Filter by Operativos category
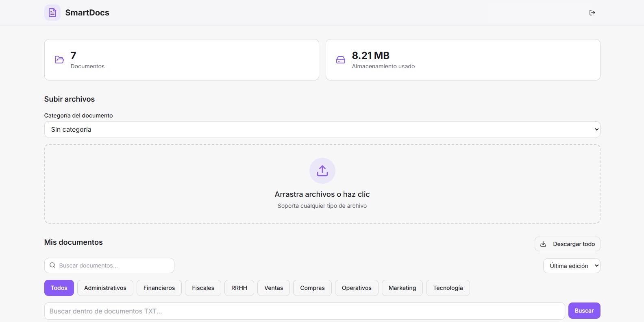Image resolution: width=644 pixels, height=322 pixels. (357, 288)
